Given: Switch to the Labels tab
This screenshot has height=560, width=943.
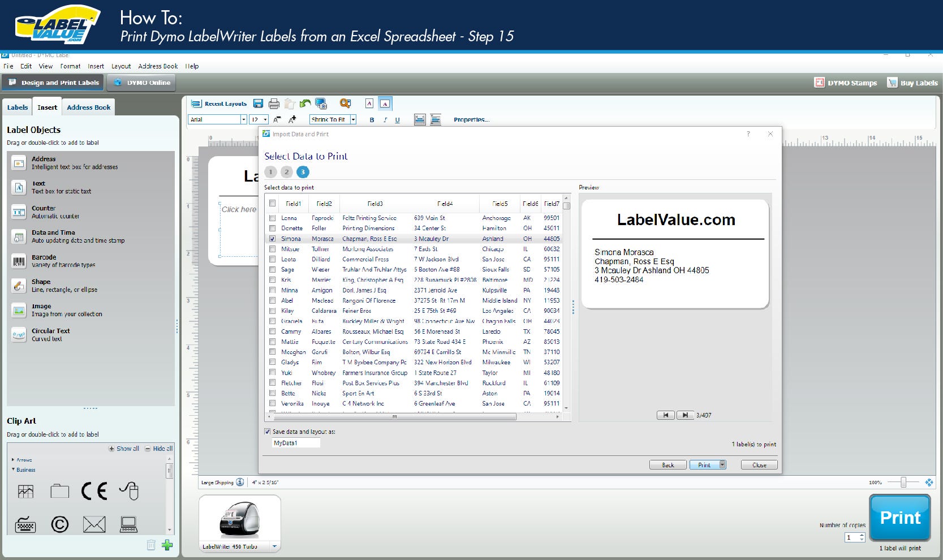Looking at the screenshot, I should click(18, 107).
